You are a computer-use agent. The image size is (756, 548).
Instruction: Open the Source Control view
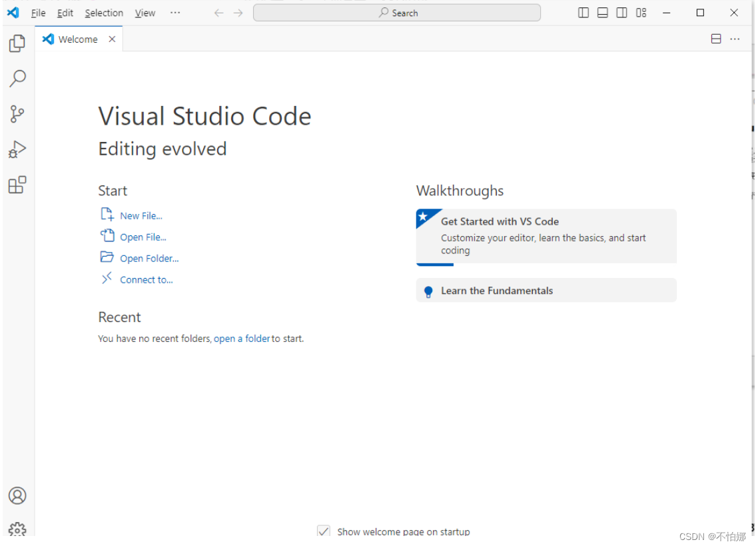click(x=17, y=114)
